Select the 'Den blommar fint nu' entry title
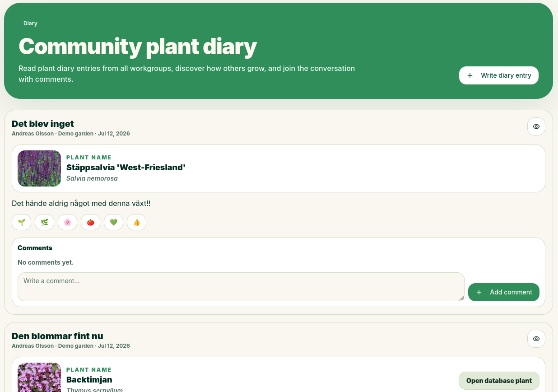Image resolution: width=558 pixels, height=392 pixels. [57, 336]
